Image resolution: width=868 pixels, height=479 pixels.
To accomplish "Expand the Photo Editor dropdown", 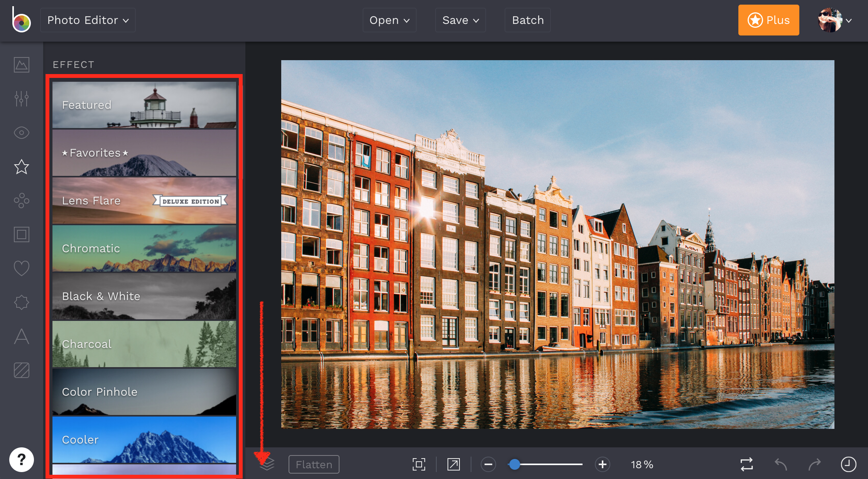I will tap(88, 20).
